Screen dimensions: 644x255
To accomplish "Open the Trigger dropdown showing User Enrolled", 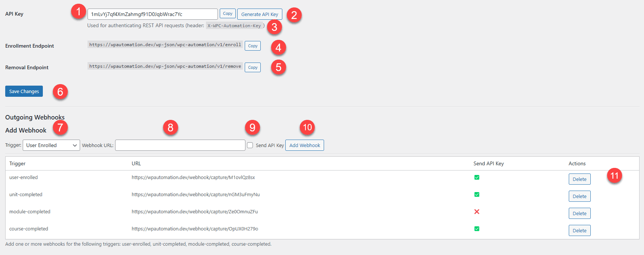I will 51,145.
